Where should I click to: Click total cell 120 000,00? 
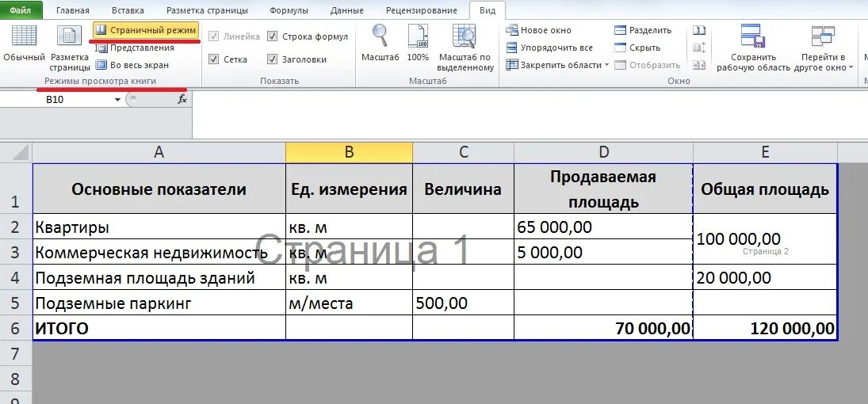pos(765,328)
